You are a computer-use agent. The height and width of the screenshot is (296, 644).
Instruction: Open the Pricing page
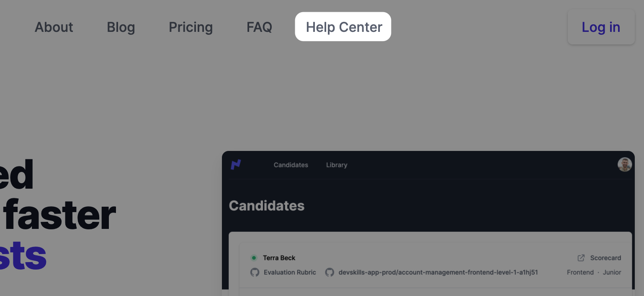pos(191,27)
